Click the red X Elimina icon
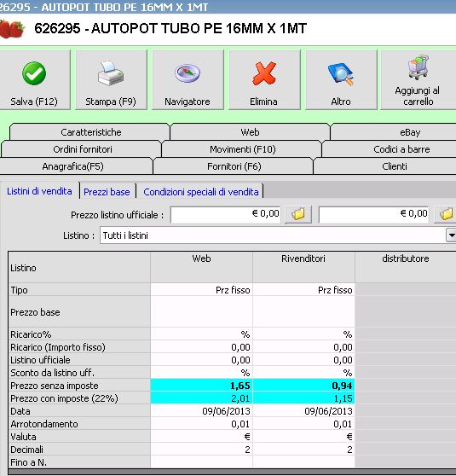The width and height of the screenshot is (456, 476). tap(264, 73)
